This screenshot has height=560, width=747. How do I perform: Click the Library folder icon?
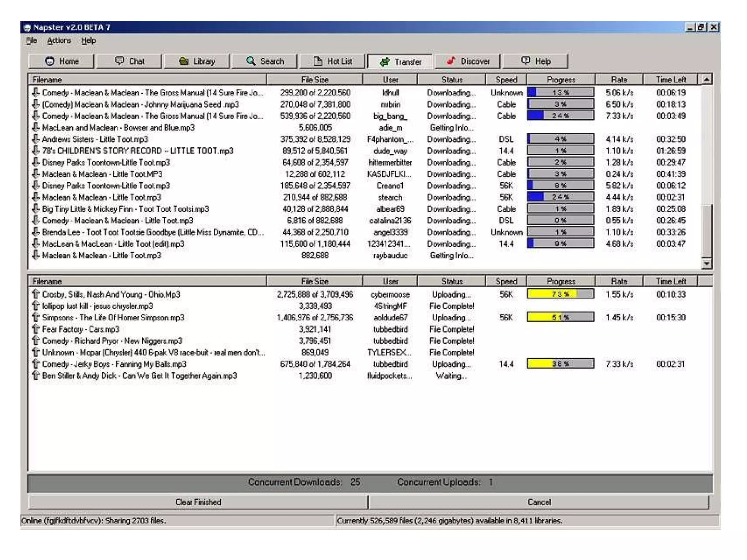(184, 61)
